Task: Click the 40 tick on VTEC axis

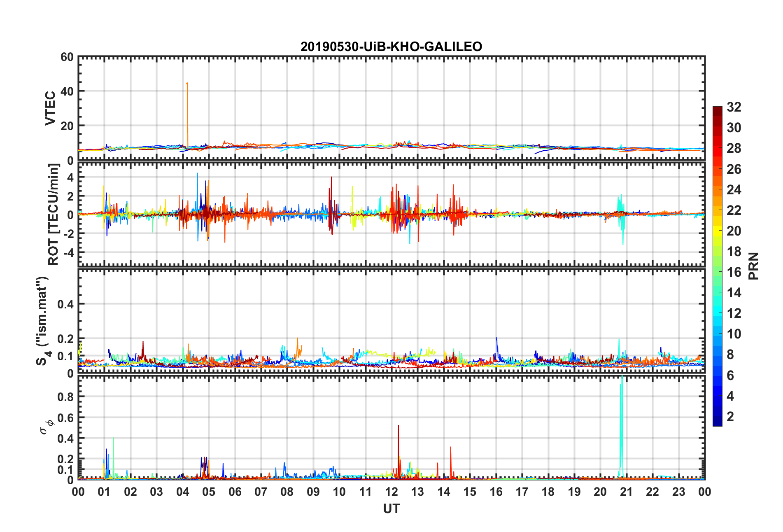Action: click(67, 91)
